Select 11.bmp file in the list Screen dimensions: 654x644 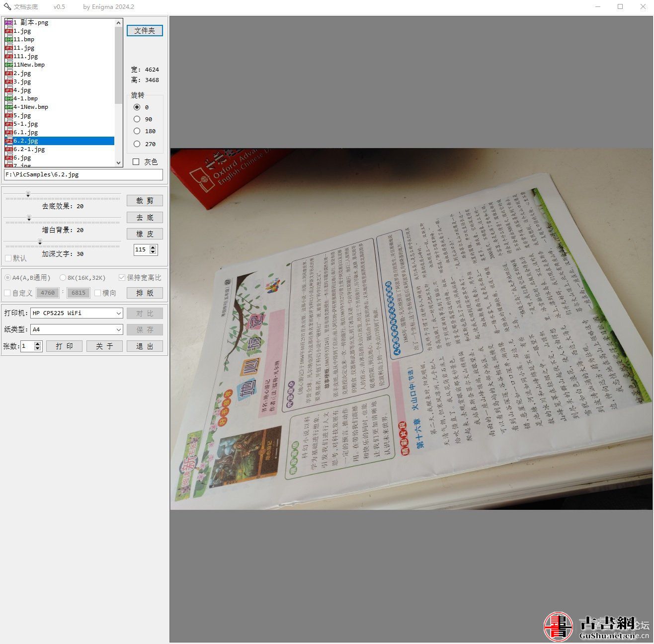pos(24,39)
